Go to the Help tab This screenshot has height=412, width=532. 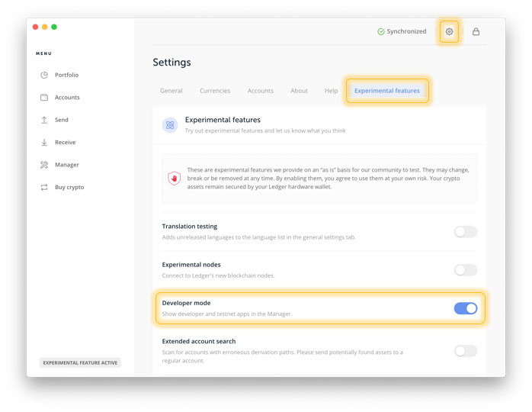click(x=331, y=91)
